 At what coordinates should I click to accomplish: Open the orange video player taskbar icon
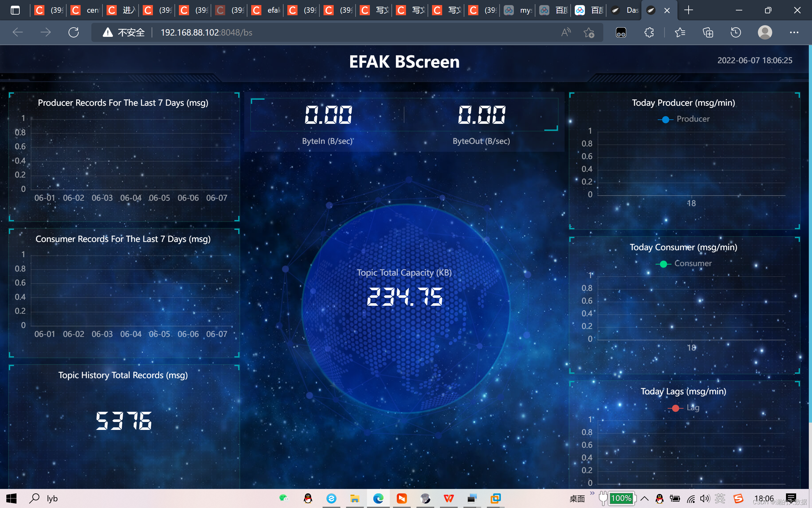pyautogui.click(x=402, y=498)
